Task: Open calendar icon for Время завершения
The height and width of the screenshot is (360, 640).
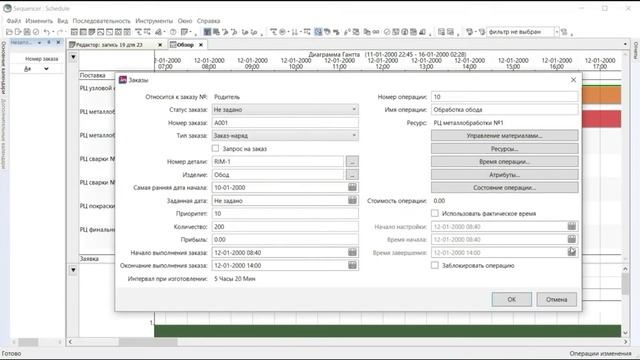Action: click(x=571, y=252)
